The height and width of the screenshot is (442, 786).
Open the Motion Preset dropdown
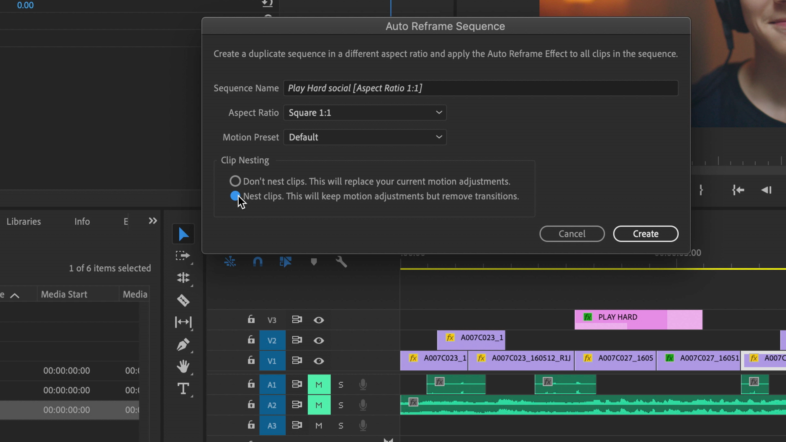click(x=365, y=137)
